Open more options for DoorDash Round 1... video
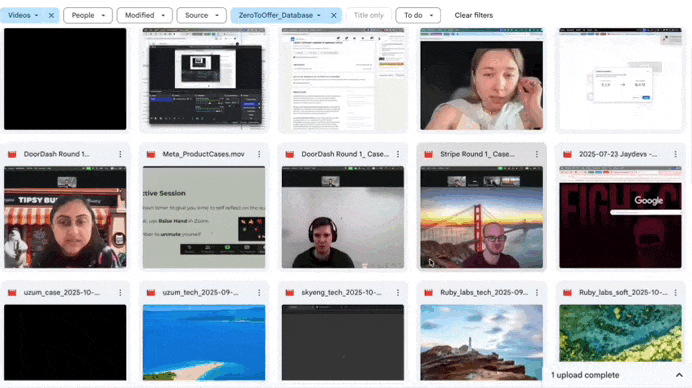This screenshot has width=692, height=388. [x=120, y=154]
